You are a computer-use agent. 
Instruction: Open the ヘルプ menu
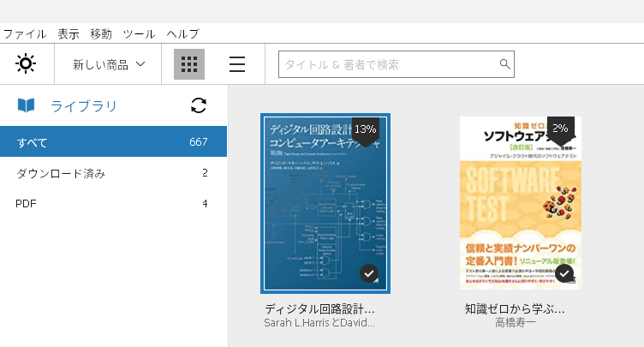[x=182, y=33]
